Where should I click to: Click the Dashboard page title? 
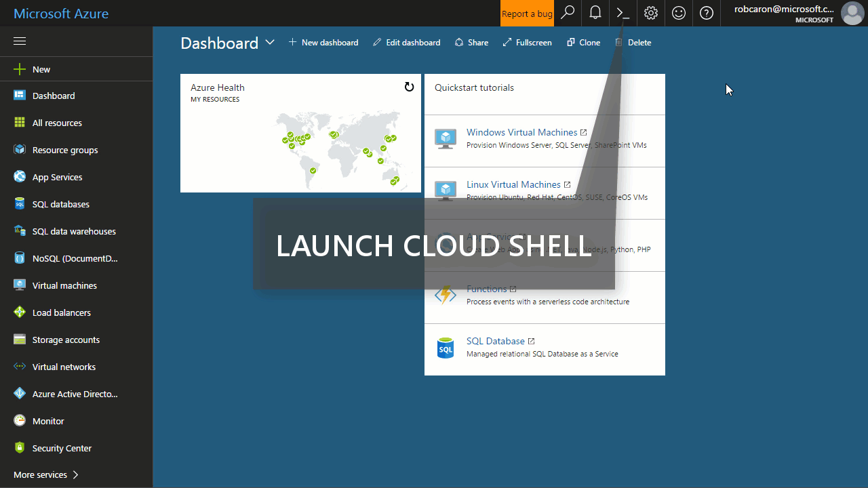point(219,43)
